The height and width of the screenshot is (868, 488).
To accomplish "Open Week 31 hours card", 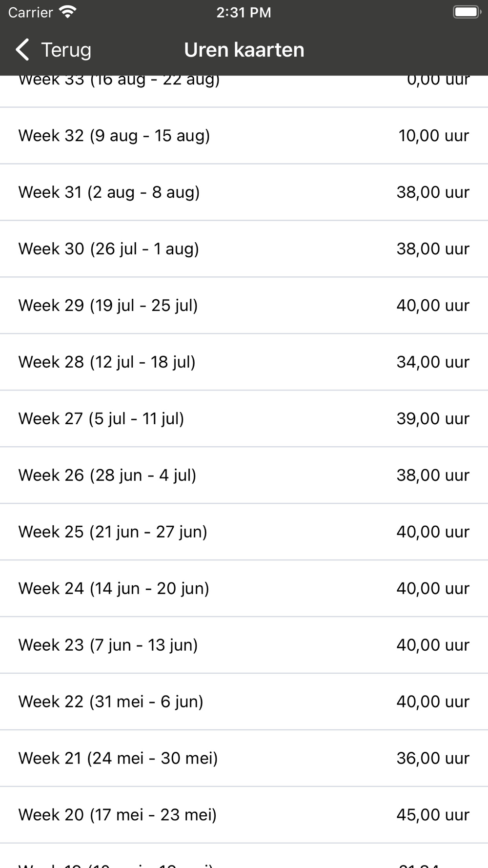I will tap(244, 192).
